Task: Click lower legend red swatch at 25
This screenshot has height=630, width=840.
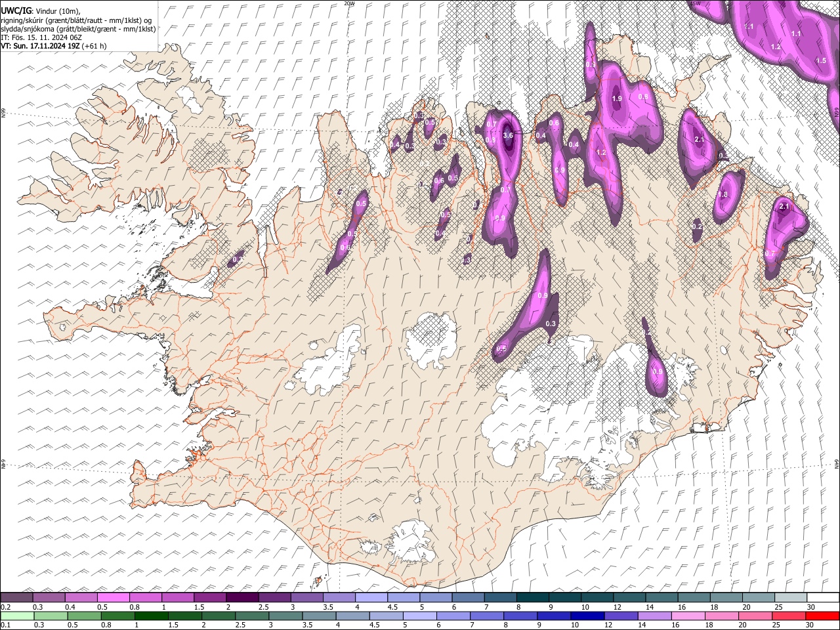Action: (789, 616)
